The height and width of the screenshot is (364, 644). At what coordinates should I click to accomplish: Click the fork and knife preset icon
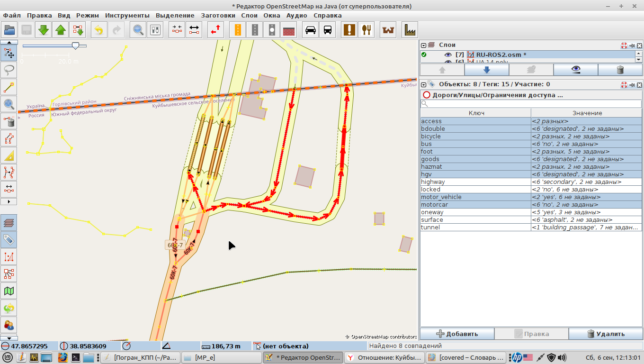tap(366, 30)
